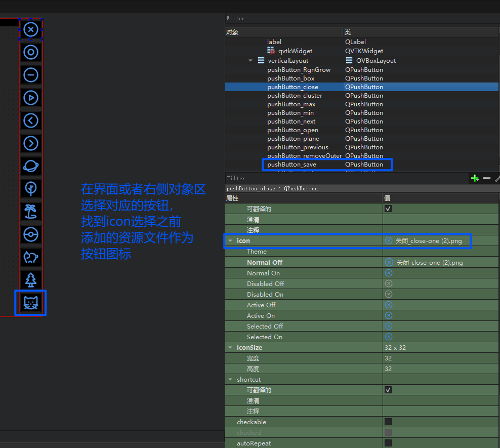The image size is (500, 448).
Task: Toggle the first 可翻译的 checkbox above icon
Action: [x=388, y=209]
